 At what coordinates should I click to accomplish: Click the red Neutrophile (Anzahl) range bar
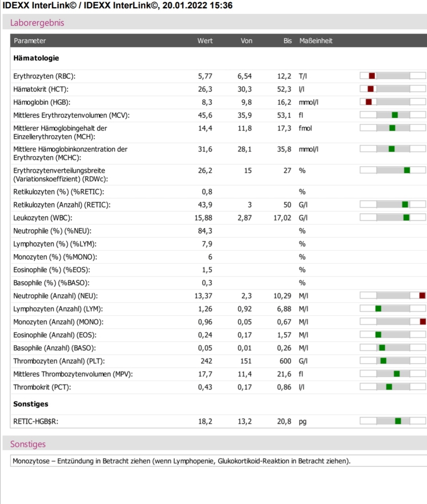(x=393, y=295)
